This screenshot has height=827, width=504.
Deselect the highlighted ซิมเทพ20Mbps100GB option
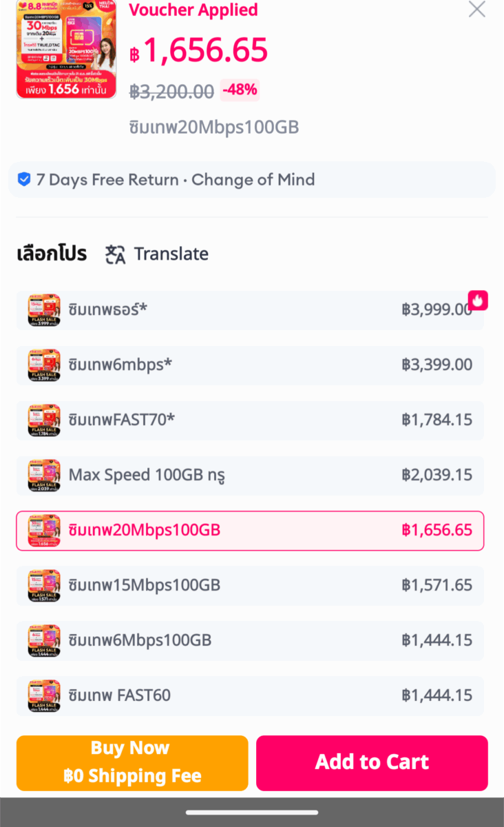(x=250, y=531)
